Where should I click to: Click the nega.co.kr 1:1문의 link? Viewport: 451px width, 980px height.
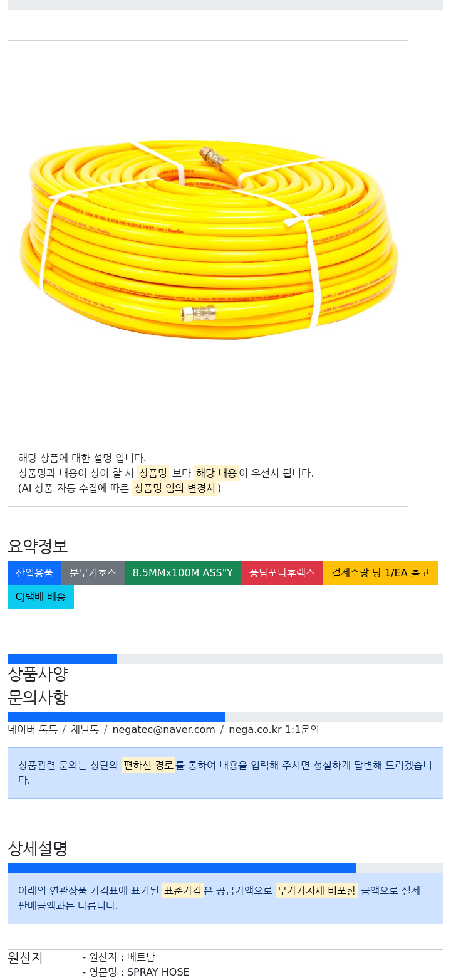pyautogui.click(x=274, y=730)
